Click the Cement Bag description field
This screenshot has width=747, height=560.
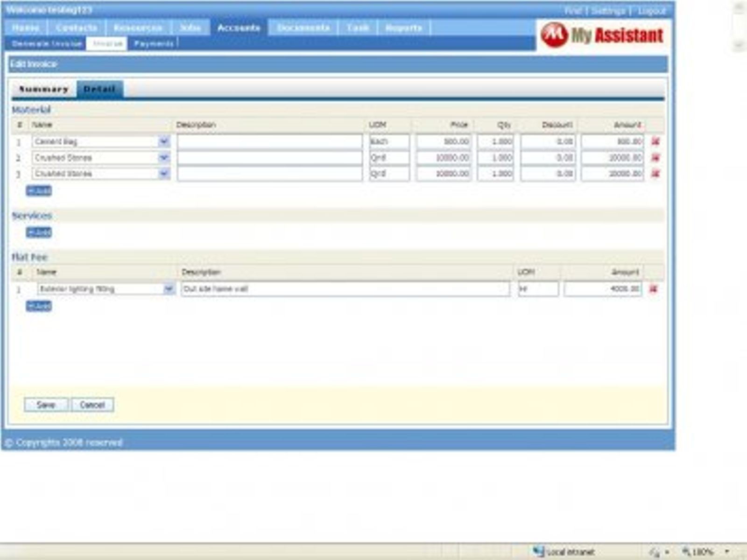269,141
